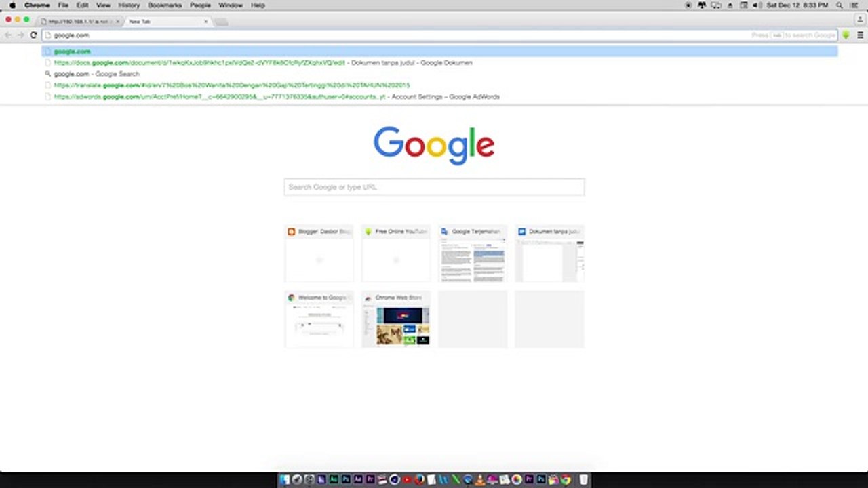
Task: Open the Free Online YouTube thumbnail
Action: pos(396,253)
